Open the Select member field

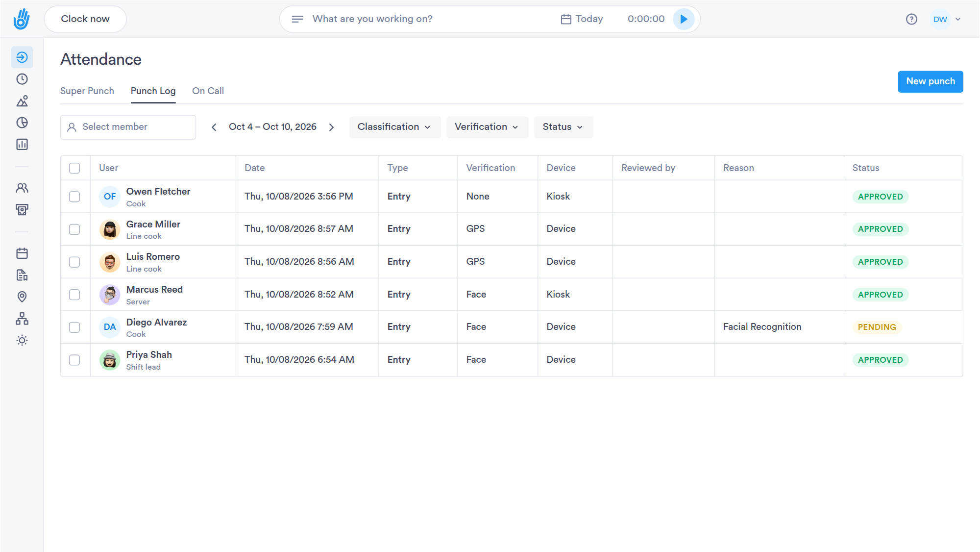pyautogui.click(x=128, y=127)
